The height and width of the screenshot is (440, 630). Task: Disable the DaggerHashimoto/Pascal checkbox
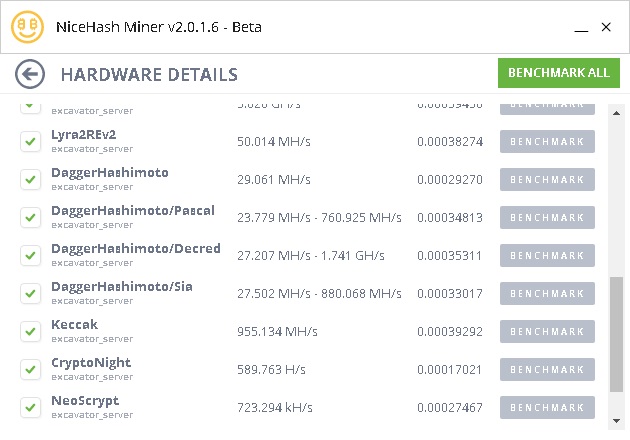(31, 217)
